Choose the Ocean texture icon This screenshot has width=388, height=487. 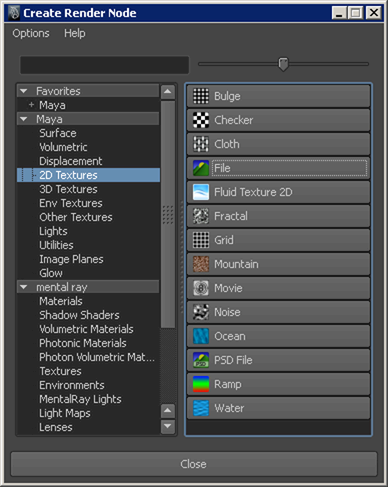point(201,336)
